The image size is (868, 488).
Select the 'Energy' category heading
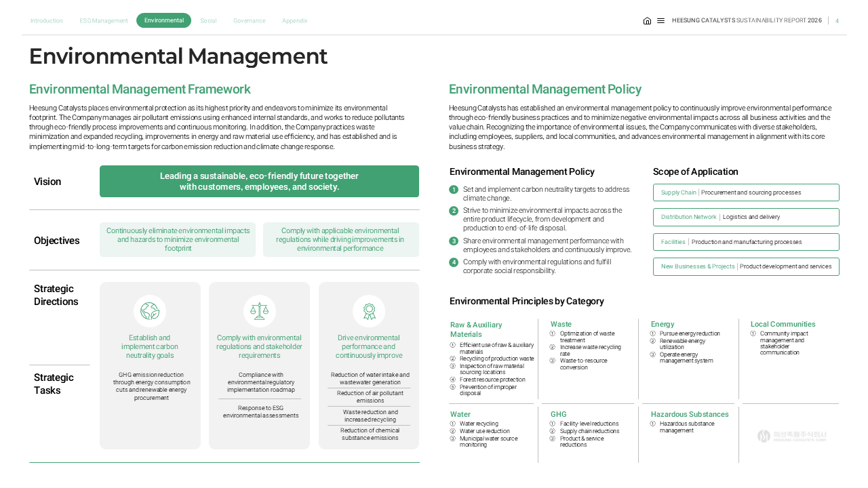point(663,324)
